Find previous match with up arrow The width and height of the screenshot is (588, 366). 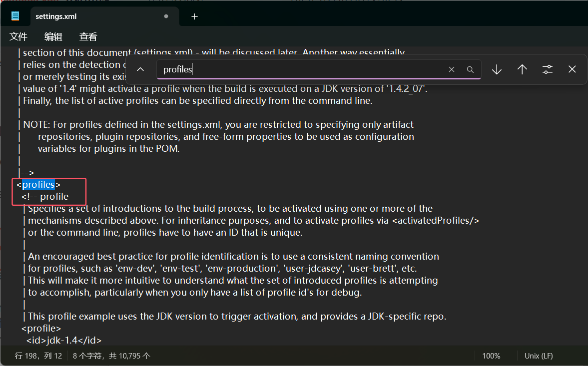pyautogui.click(x=522, y=69)
